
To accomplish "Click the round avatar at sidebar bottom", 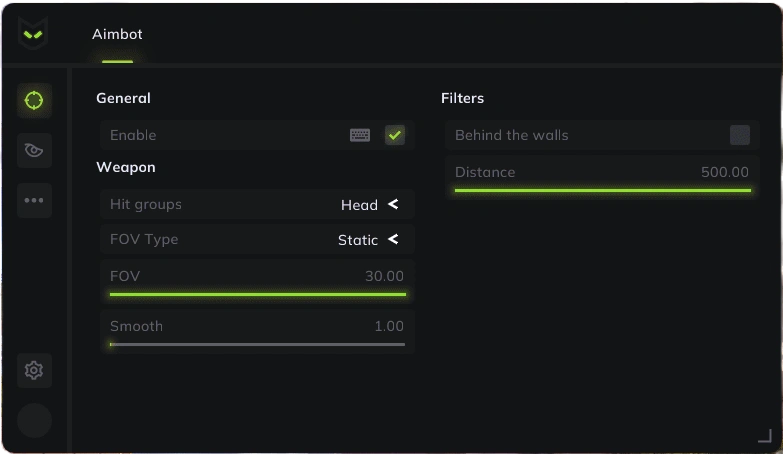I will (34, 421).
